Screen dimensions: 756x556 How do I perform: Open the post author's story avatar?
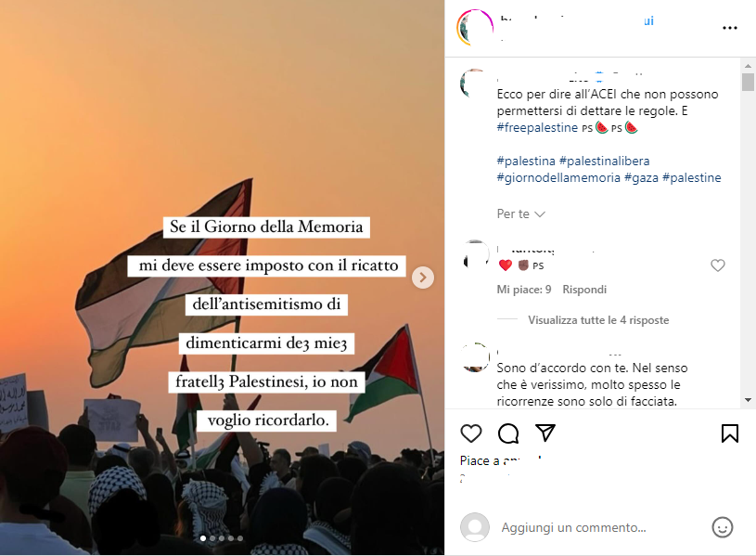point(475,28)
